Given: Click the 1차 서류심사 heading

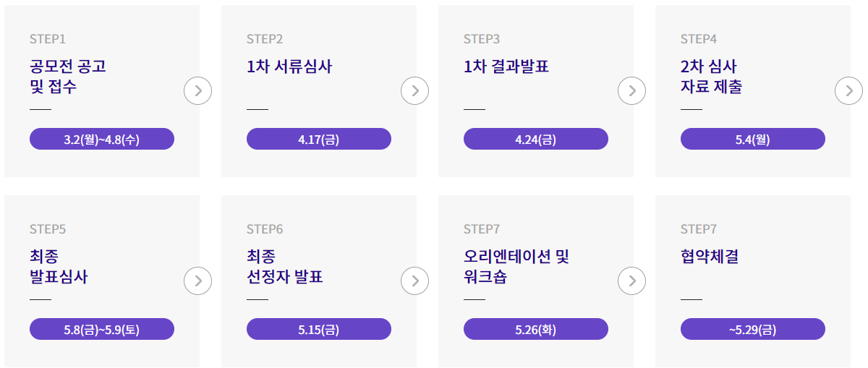Looking at the screenshot, I should [289, 67].
